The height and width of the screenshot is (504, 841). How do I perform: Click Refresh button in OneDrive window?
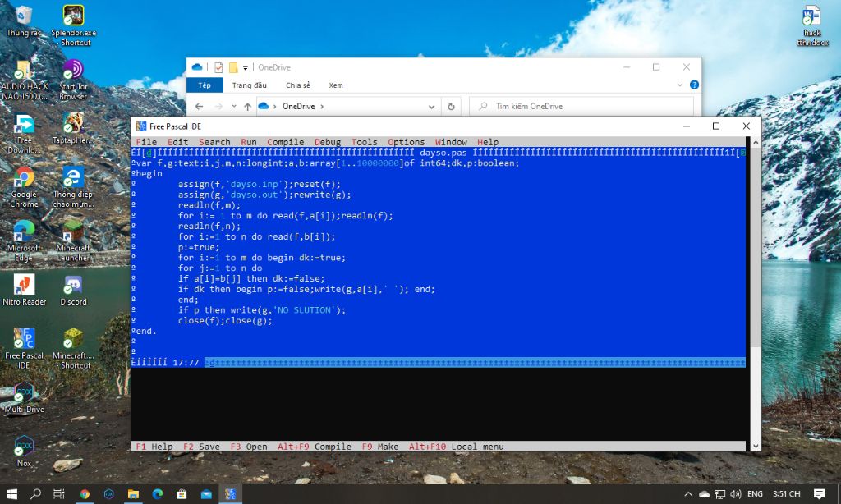coord(451,106)
